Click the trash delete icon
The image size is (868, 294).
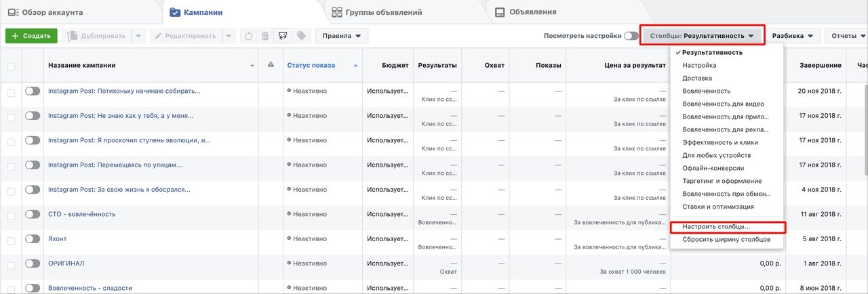click(265, 36)
